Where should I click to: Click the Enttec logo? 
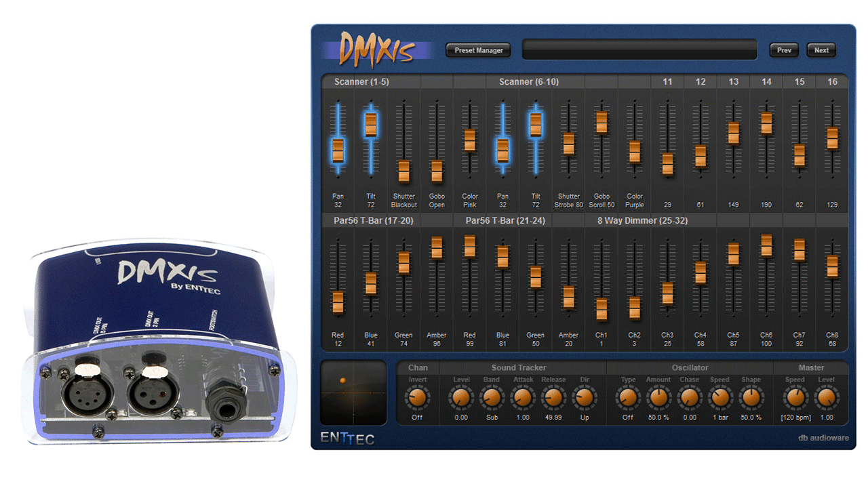coord(347,439)
